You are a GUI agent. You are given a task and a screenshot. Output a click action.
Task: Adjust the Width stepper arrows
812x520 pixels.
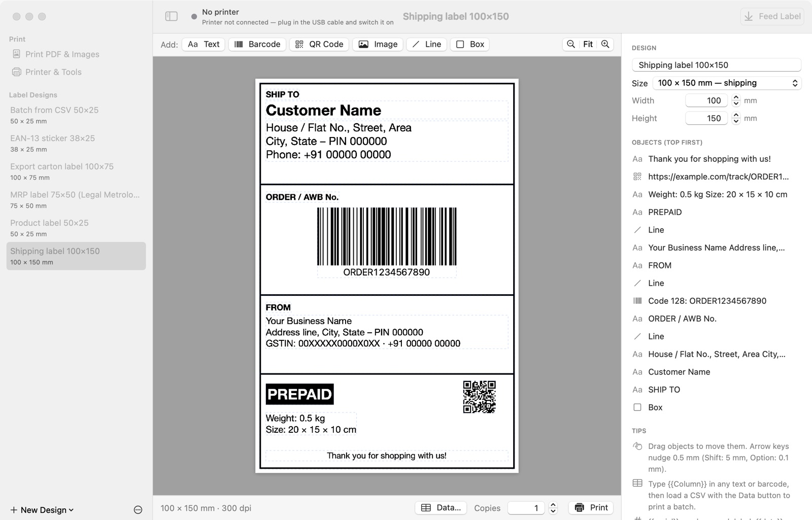pos(736,100)
